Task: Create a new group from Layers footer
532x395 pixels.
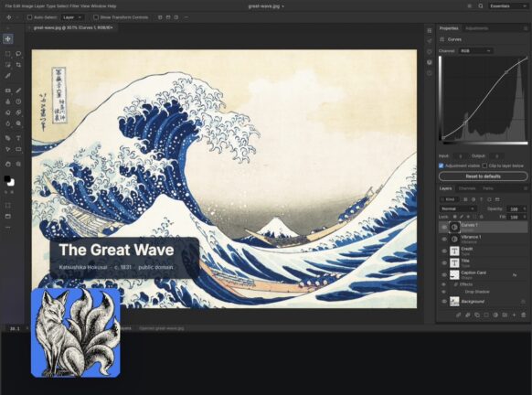Action: pos(505,315)
